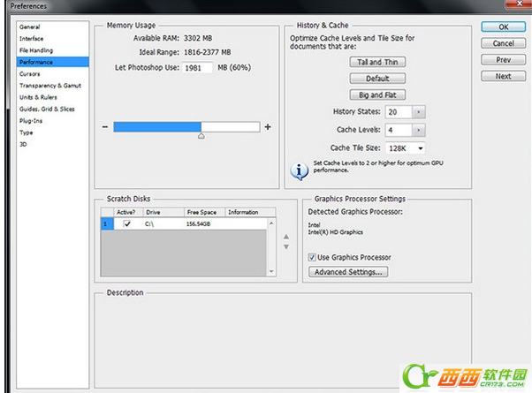Image resolution: width=532 pixels, height=393 pixels.
Task: Click the Big and Flat button
Action: [x=377, y=95]
